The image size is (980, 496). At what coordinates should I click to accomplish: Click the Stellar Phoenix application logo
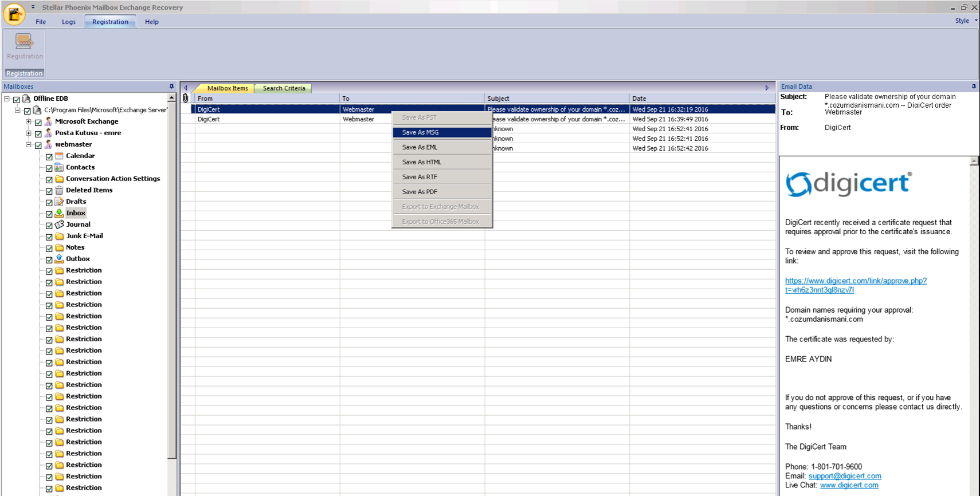14,14
